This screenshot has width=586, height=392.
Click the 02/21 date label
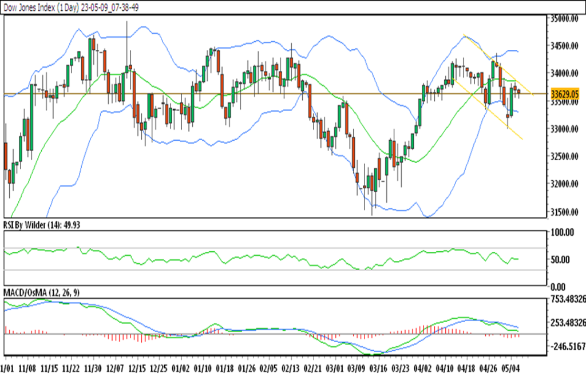(312, 369)
